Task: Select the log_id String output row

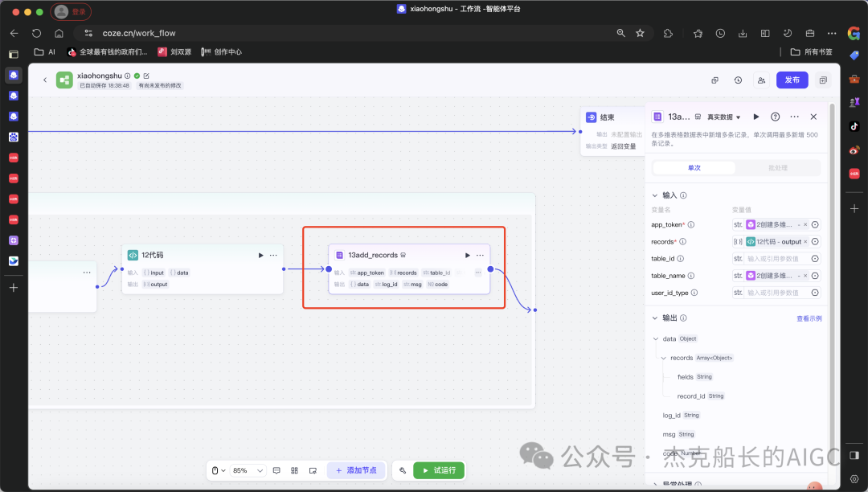Action: (681, 416)
